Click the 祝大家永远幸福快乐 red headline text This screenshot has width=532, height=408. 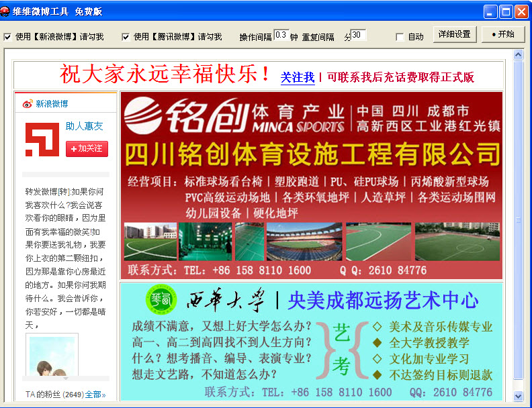(165, 74)
